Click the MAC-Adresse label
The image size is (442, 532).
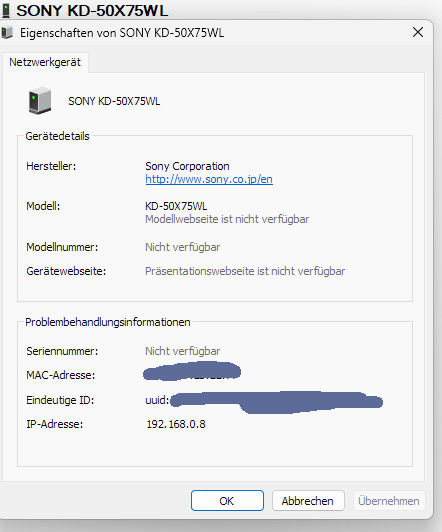(x=61, y=375)
